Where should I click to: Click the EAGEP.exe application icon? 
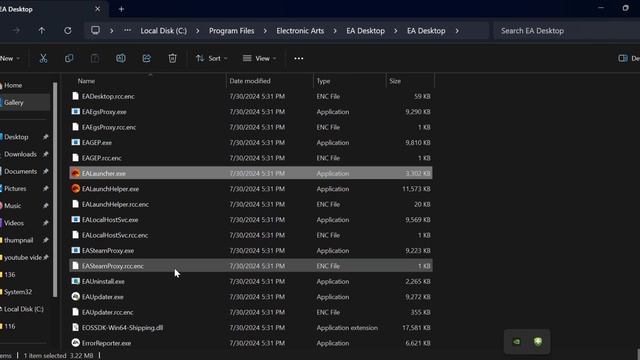76,142
